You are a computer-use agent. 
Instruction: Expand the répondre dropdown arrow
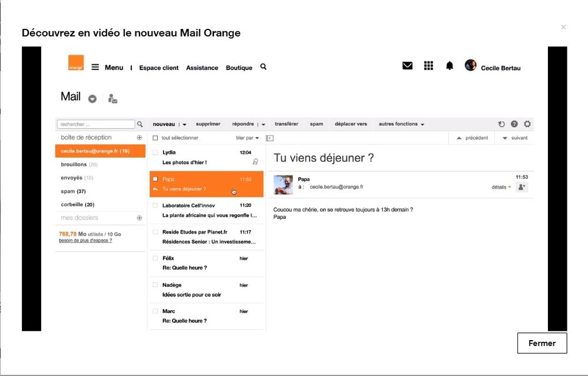(263, 125)
